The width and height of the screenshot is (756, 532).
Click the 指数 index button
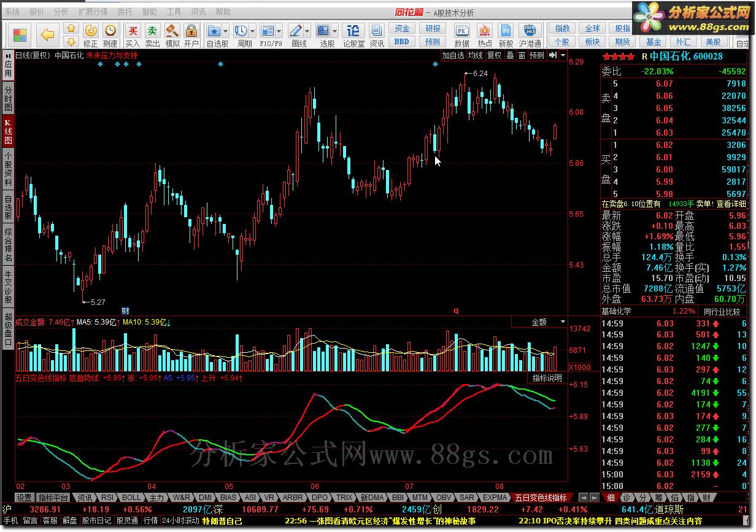[x=562, y=29]
